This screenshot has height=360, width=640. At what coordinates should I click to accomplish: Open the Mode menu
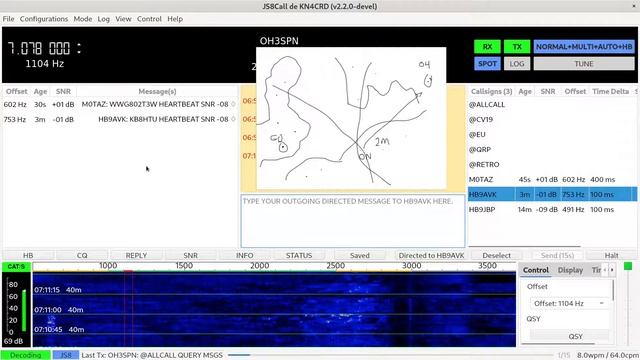(x=82, y=19)
